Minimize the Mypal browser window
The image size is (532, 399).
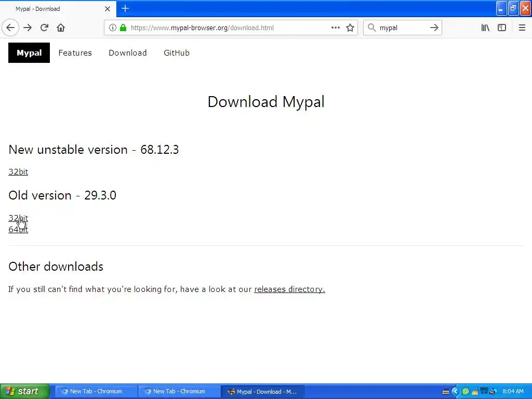tap(501, 8)
